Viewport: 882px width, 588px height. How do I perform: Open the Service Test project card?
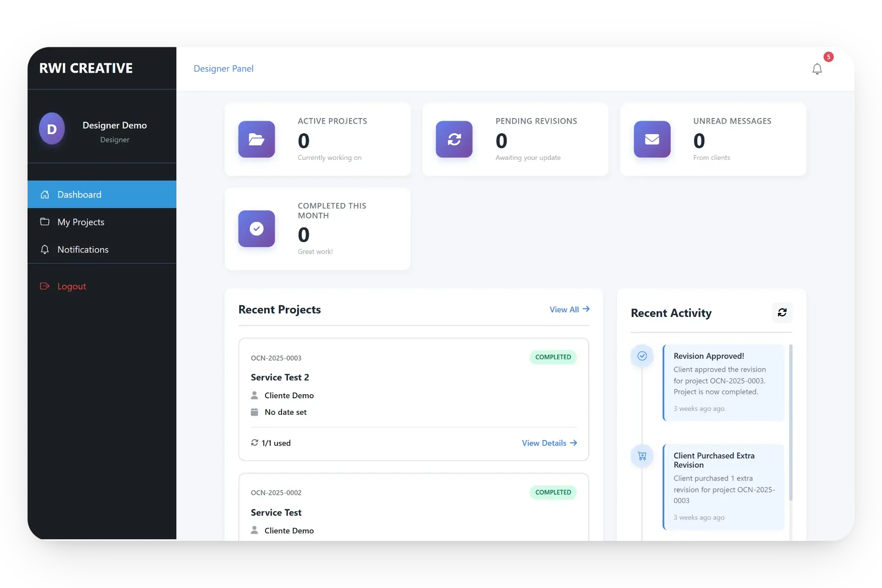pos(276,512)
